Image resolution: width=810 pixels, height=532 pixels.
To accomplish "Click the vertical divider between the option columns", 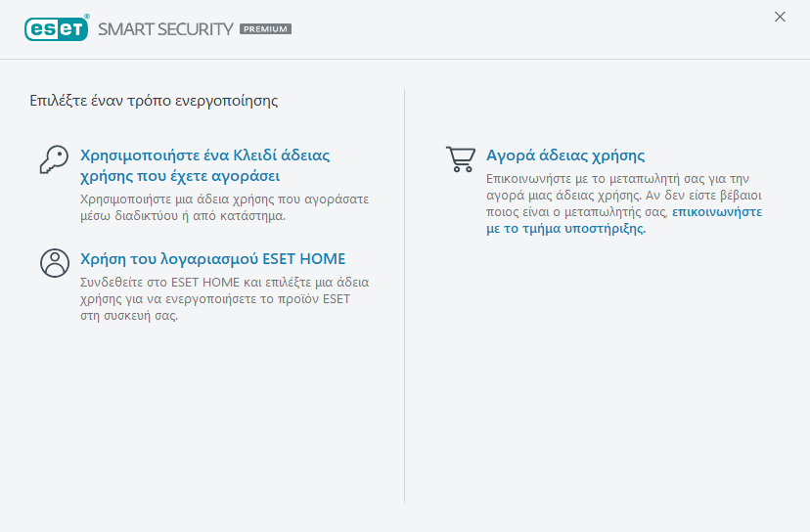I will 405,293.
